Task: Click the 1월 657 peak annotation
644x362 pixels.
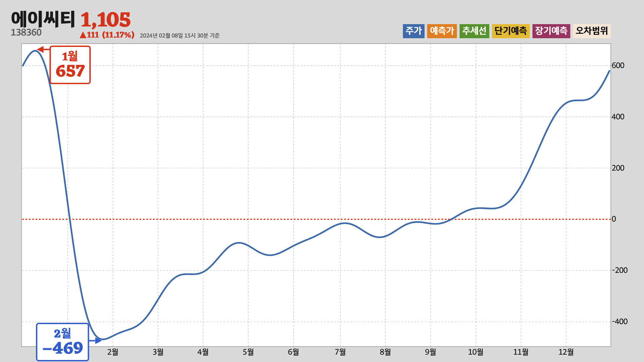Action: (x=70, y=65)
